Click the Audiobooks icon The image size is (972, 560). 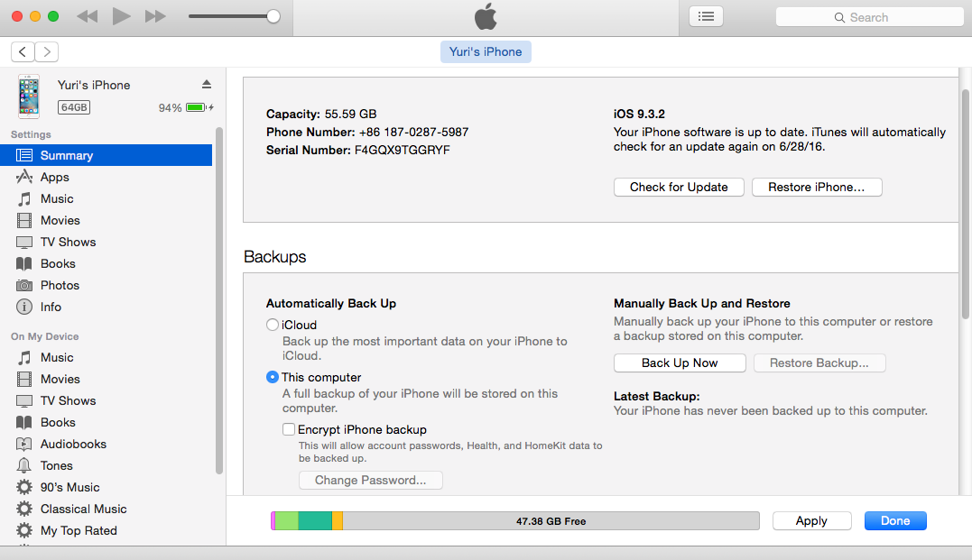pyautogui.click(x=24, y=445)
